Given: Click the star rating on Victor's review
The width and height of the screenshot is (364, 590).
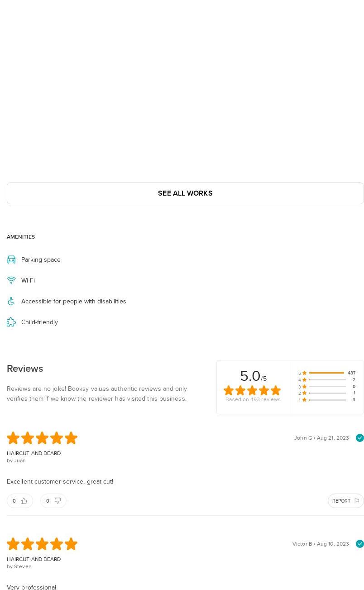Looking at the screenshot, I should [42, 544].
